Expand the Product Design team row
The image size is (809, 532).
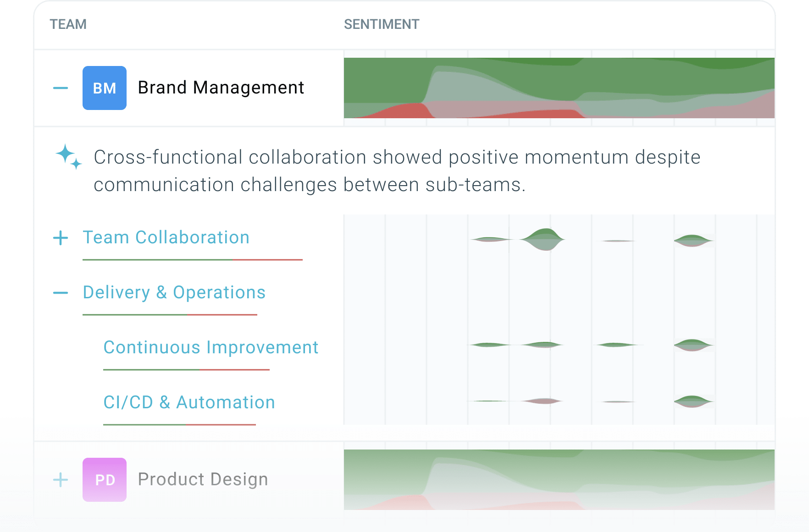[61, 480]
